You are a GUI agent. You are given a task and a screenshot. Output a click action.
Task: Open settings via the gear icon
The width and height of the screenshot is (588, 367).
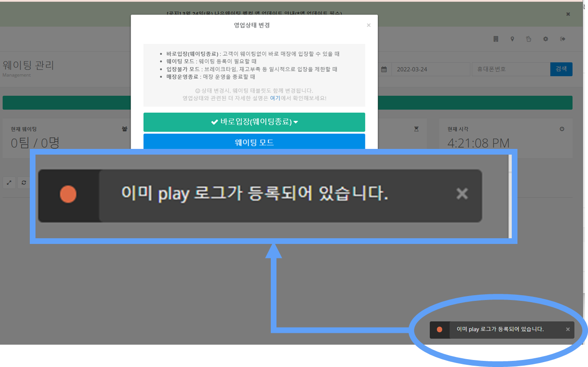[x=545, y=39]
